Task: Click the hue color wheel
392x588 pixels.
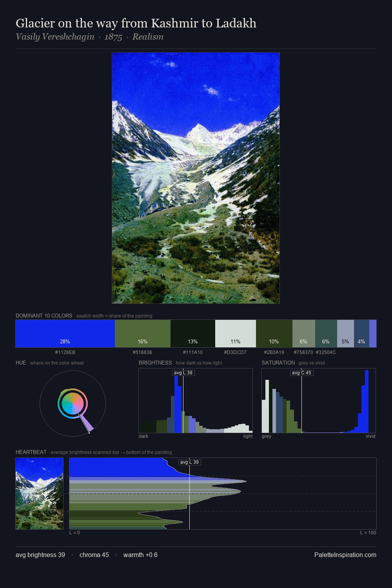Action: pos(73,403)
